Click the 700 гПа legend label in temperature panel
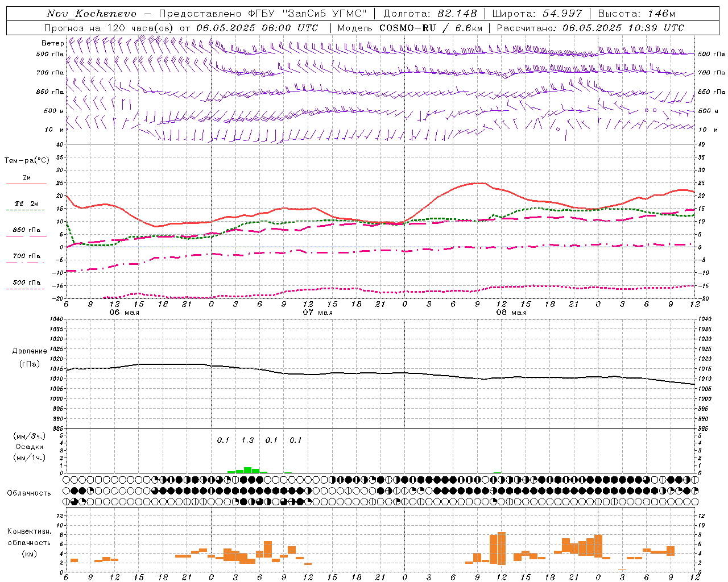This screenshot has height=582, width=728. (27, 256)
